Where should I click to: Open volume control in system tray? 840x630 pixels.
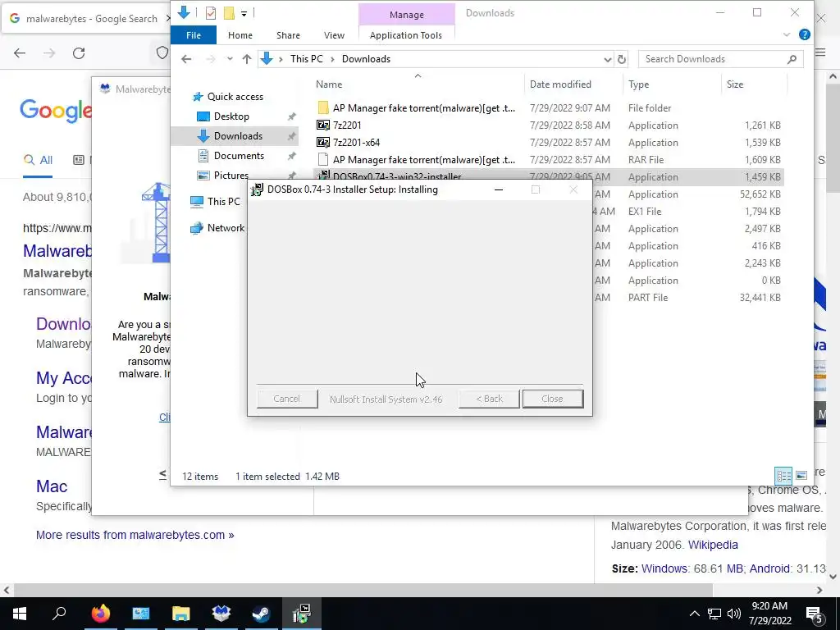tap(734, 614)
